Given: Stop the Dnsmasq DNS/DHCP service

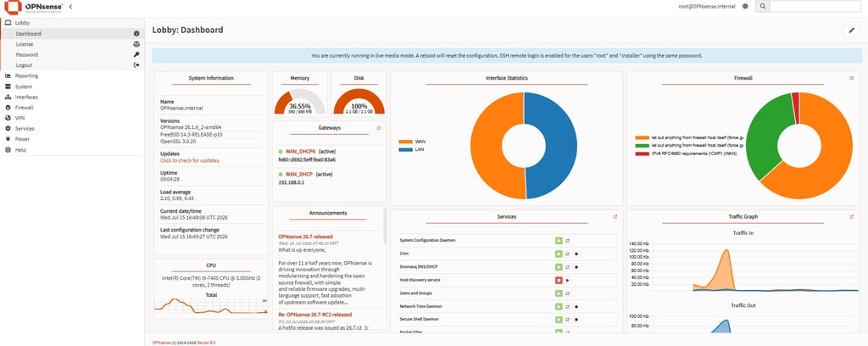Looking at the screenshot, I should pos(576,267).
